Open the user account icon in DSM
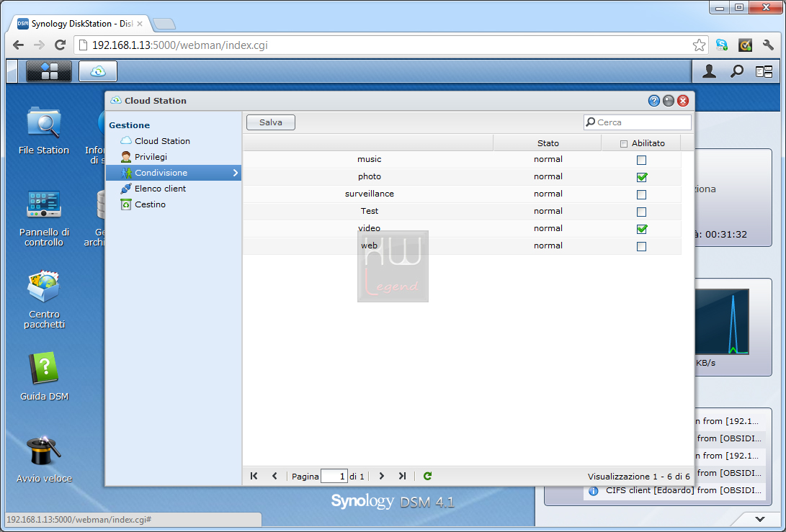The width and height of the screenshot is (786, 532). pos(709,72)
